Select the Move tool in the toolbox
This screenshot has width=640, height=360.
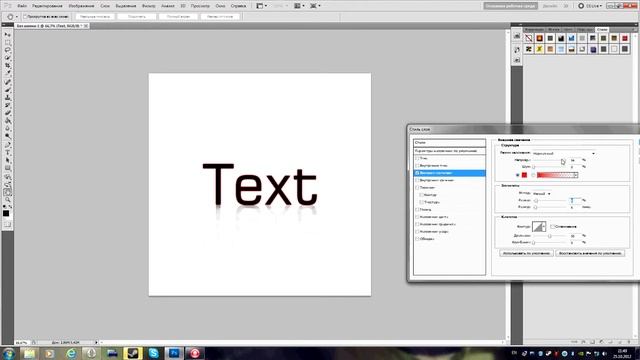[7, 35]
